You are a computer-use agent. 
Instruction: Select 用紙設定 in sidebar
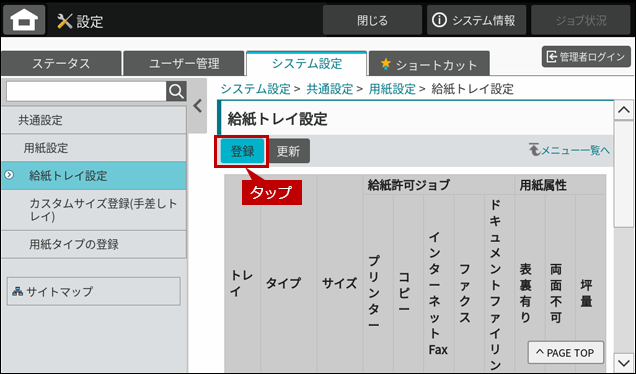(x=94, y=148)
